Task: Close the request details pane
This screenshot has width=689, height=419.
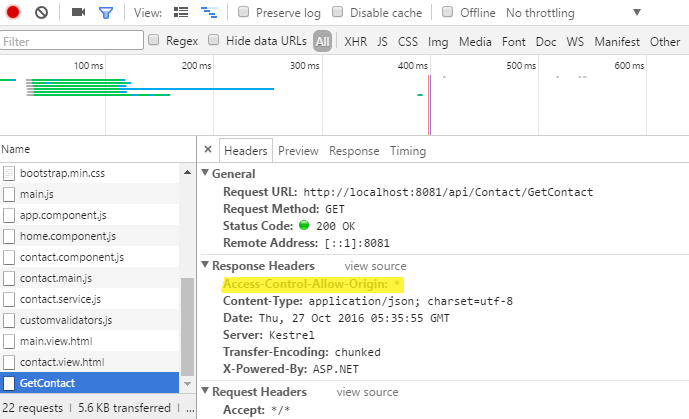Action: coord(208,149)
